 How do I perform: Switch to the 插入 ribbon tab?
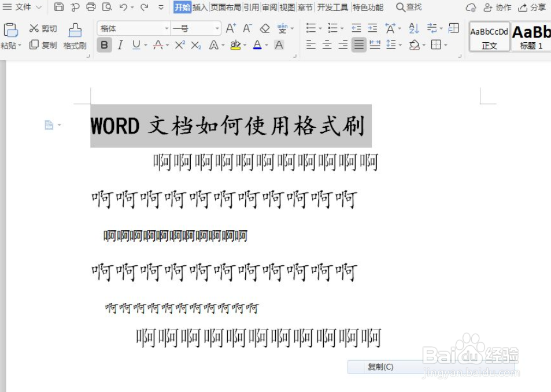click(x=199, y=7)
